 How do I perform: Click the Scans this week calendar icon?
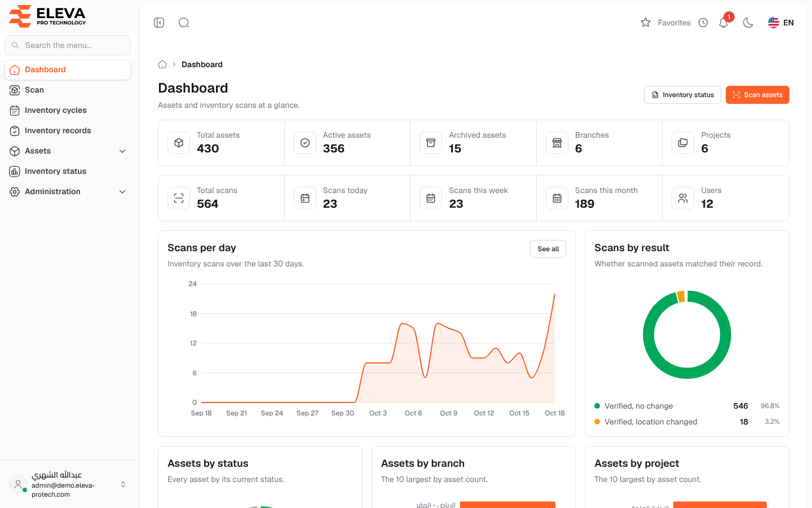point(431,198)
